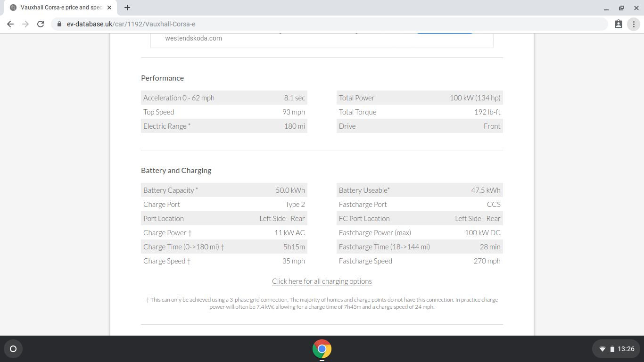
Task: Select the 11 kW AC value
Action: (290, 233)
